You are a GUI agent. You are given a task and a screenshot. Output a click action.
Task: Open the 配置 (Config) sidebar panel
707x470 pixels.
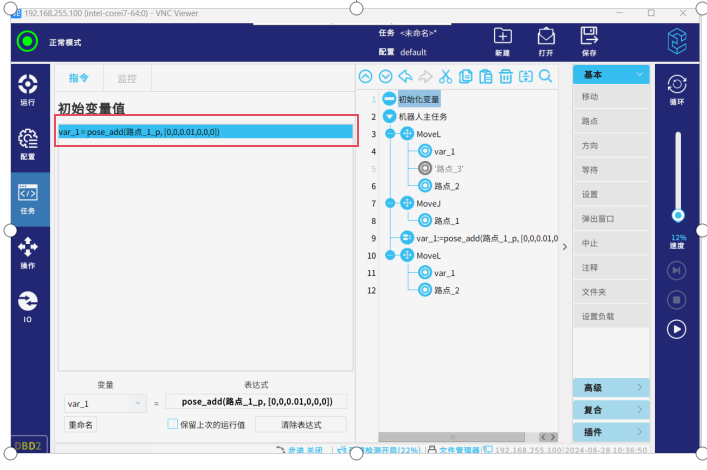[28, 145]
